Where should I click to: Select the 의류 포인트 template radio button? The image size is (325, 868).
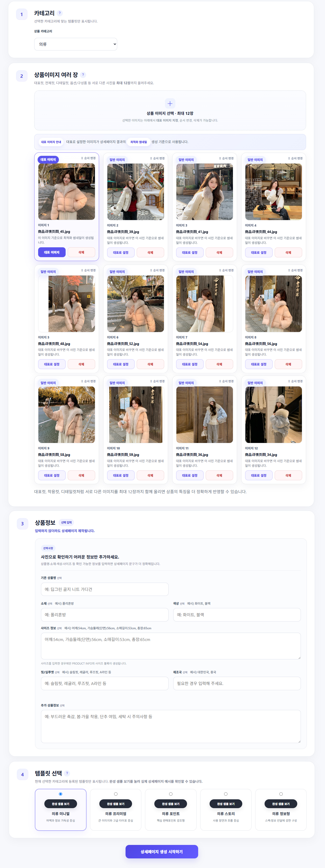(171, 794)
